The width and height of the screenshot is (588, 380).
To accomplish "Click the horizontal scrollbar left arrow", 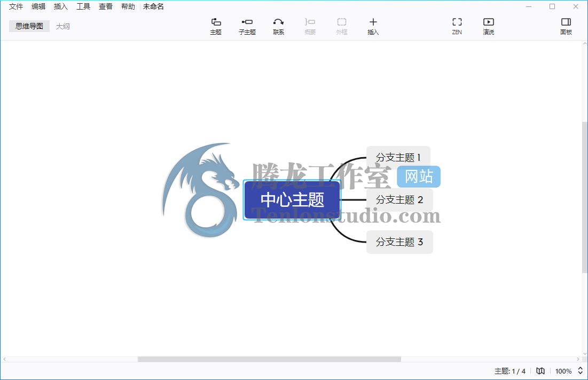I will pos(4,359).
